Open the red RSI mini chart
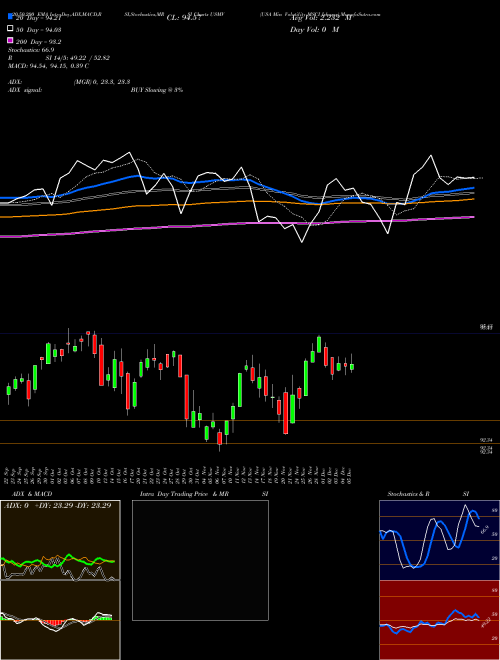 pos(439,620)
